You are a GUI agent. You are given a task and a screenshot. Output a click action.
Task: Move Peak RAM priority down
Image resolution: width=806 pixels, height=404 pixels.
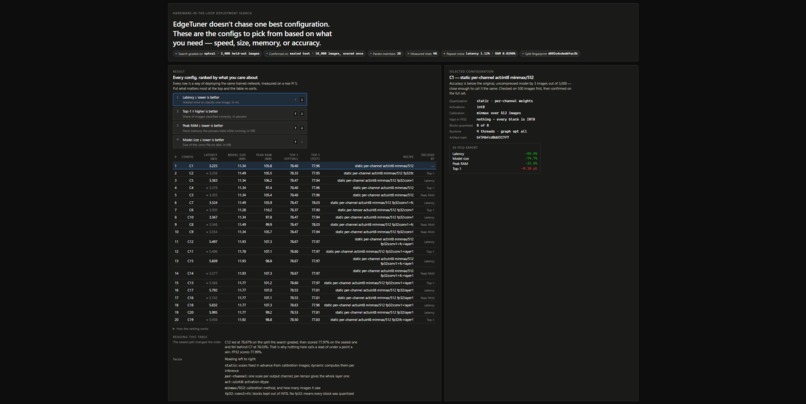pos(302,128)
